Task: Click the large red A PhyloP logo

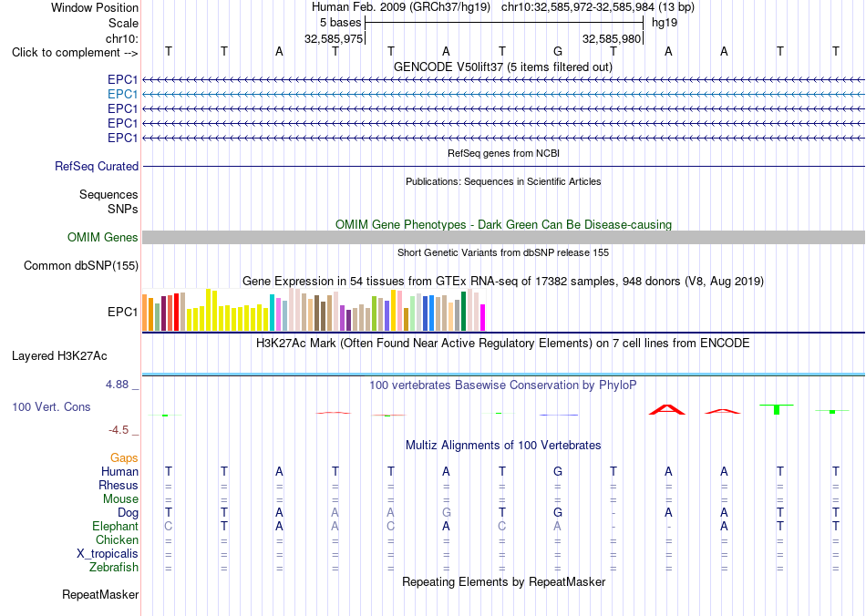Action: click(x=667, y=409)
